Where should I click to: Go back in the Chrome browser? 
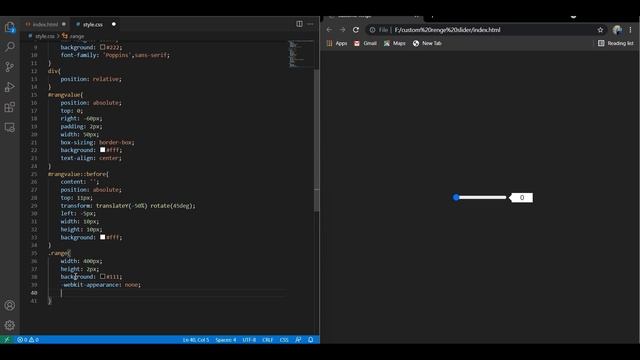[329, 30]
